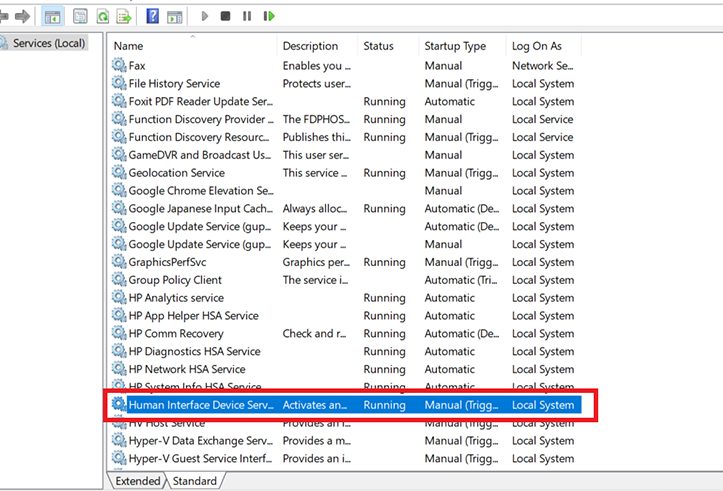Image resolution: width=723 pixels, height=491 pixels.
Task: Select the HP Network HSA Service name
Action: [x=187, y=369]
